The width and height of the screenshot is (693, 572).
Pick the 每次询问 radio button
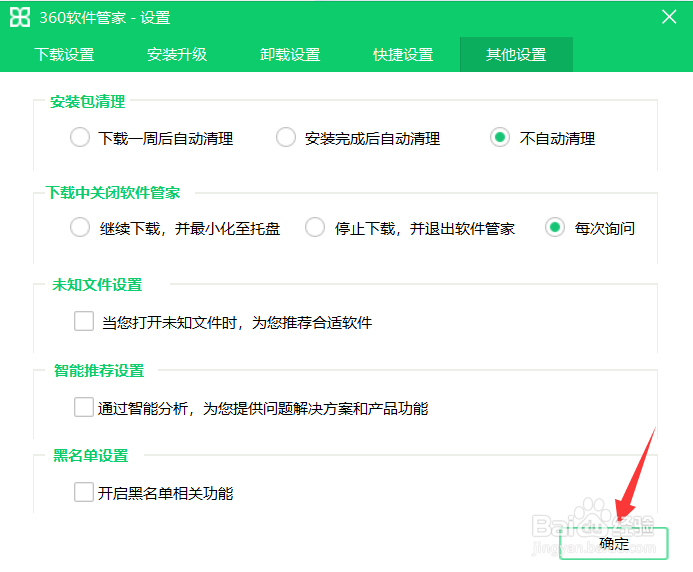tap(555, 228)
